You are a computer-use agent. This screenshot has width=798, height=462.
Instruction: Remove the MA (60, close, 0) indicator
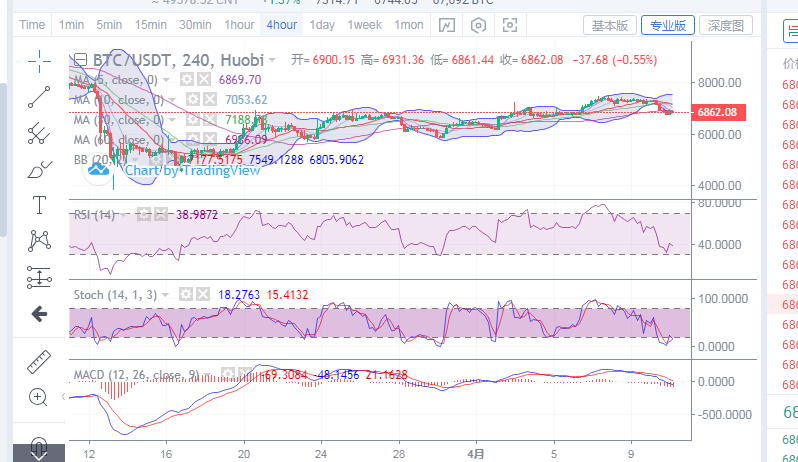click(210, 139)
